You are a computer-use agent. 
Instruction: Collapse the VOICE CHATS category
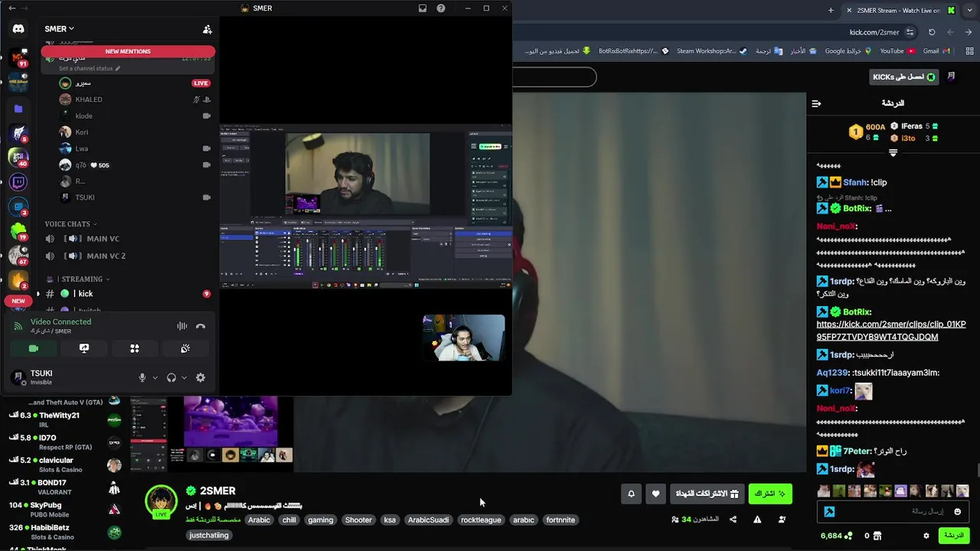[70, 224]
